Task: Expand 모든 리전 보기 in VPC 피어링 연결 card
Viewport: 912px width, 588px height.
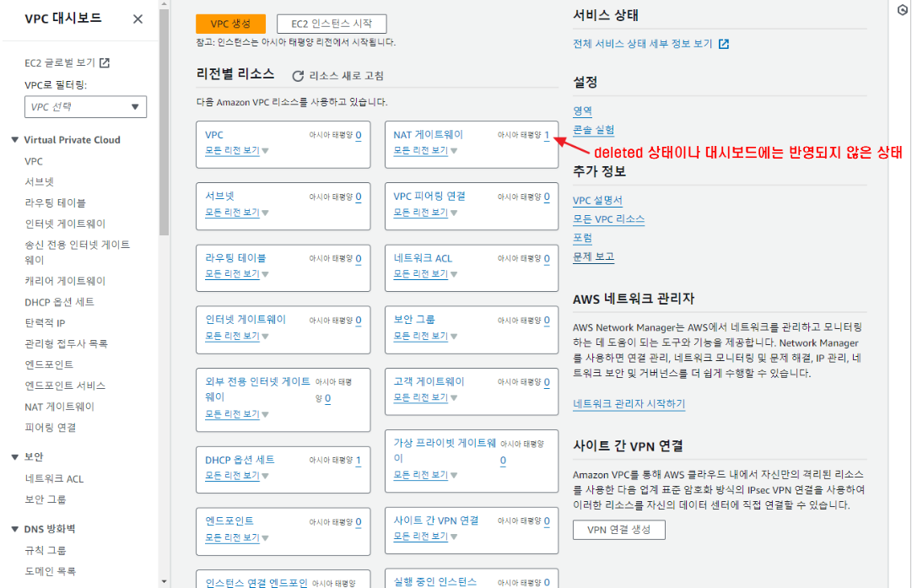Action: click(425, 213)
